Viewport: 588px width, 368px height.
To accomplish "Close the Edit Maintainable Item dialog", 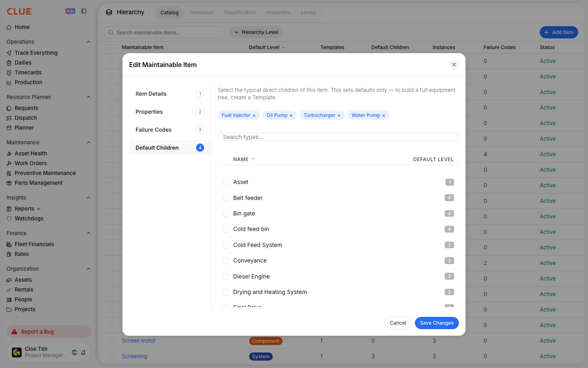I will point(454,65).
